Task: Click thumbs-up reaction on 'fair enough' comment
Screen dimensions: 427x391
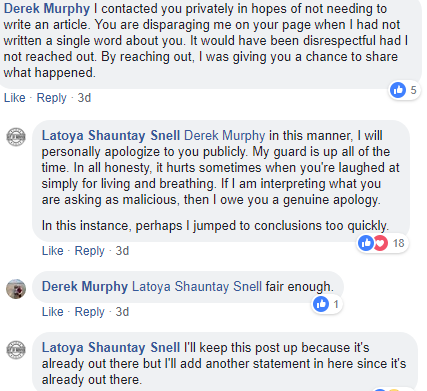Action: tap(321, 304)
